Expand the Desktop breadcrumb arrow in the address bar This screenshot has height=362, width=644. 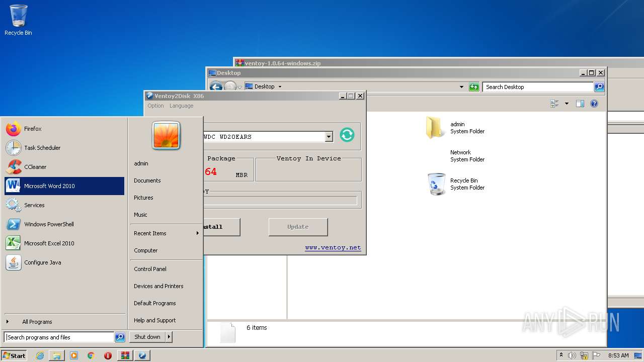[x=280, y=86]
